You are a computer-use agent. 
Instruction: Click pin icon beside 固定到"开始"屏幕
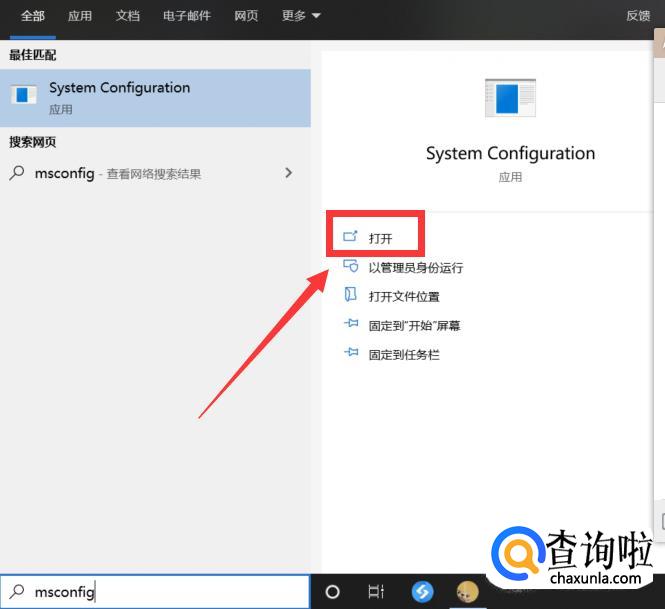[351, 323]
